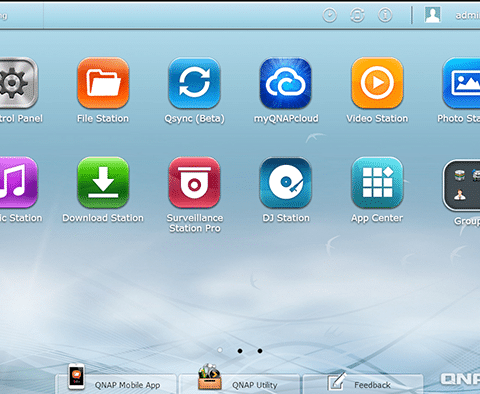The height and width of the screenshot is (394, 480).
Task: Open DJ Station app
Action: [286, 182]
